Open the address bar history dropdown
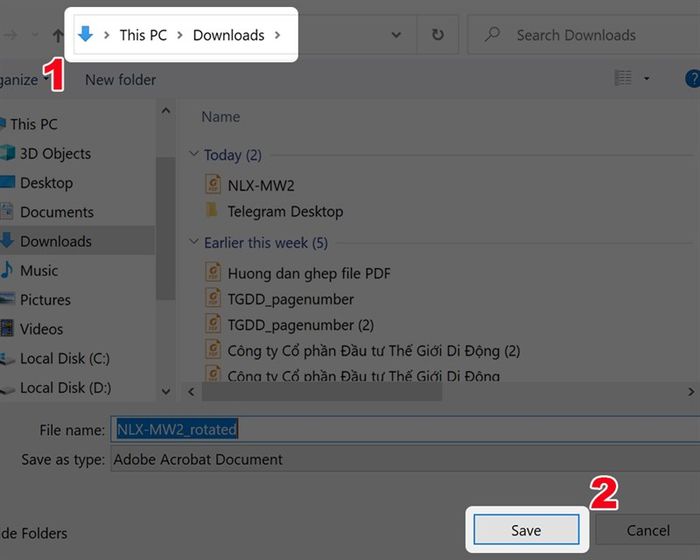Image resolution: width=700 pixels, height=560 pixels. pos(398,35)
